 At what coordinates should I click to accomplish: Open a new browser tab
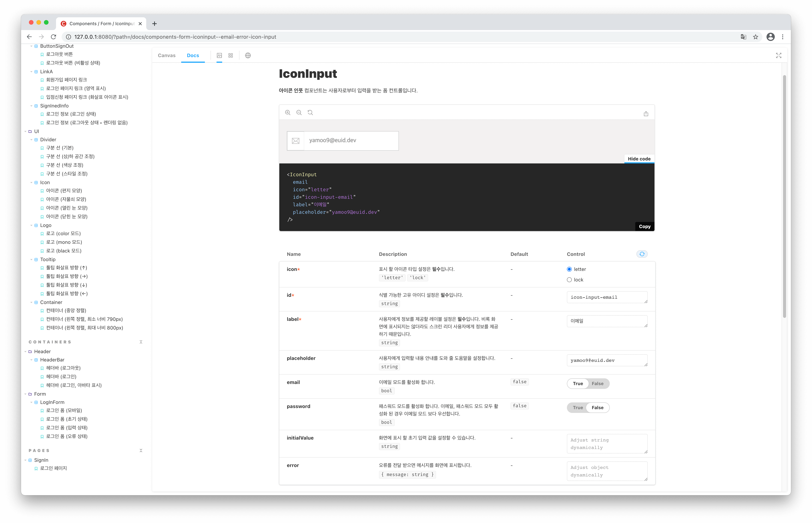click(x=155, y=23)
